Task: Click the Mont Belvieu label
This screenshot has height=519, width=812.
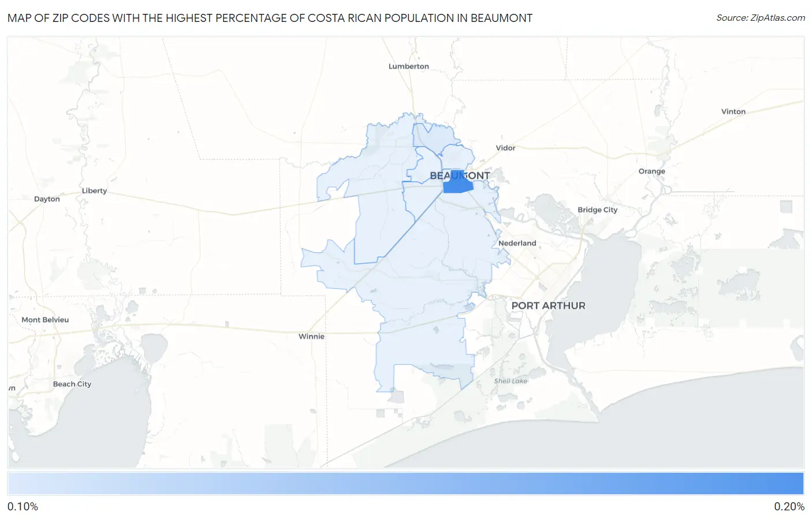Action: pos(45,319)
